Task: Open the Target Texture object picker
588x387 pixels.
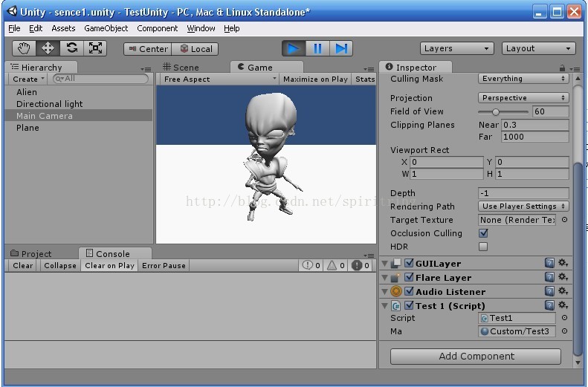Action: 564,220
